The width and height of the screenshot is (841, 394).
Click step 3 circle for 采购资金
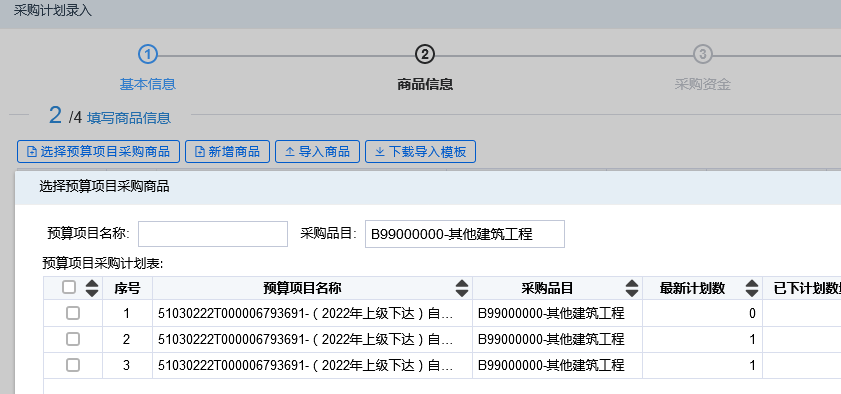tap(703, 54)
